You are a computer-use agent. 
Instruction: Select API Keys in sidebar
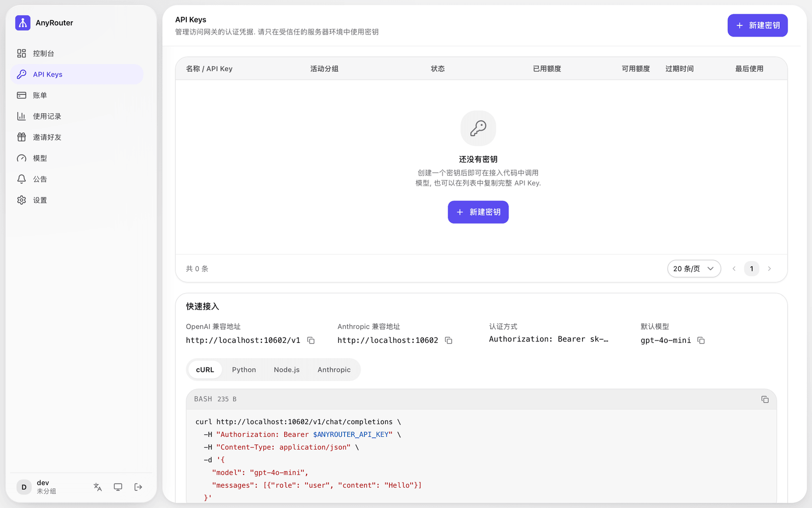(x=77, y=74)
